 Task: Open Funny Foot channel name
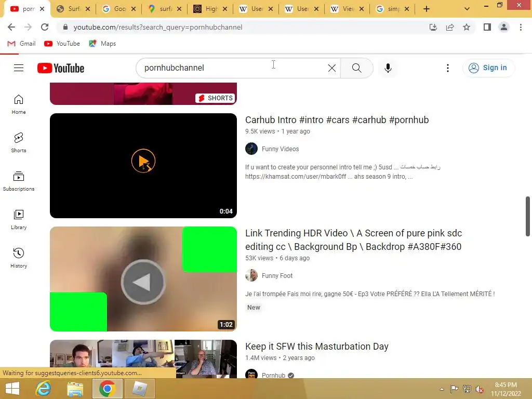(x=277, y=276)
